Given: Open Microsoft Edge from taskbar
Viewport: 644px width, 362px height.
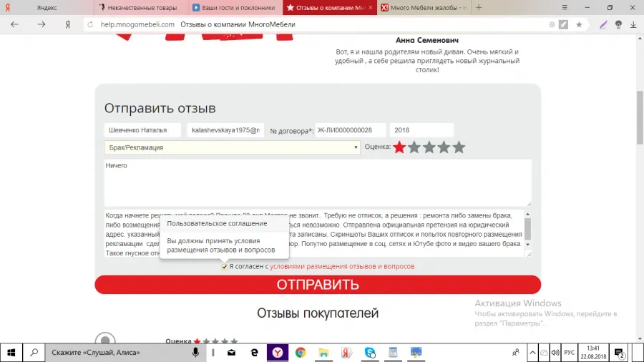Looking at the screenshot, I should click(255, 353).
